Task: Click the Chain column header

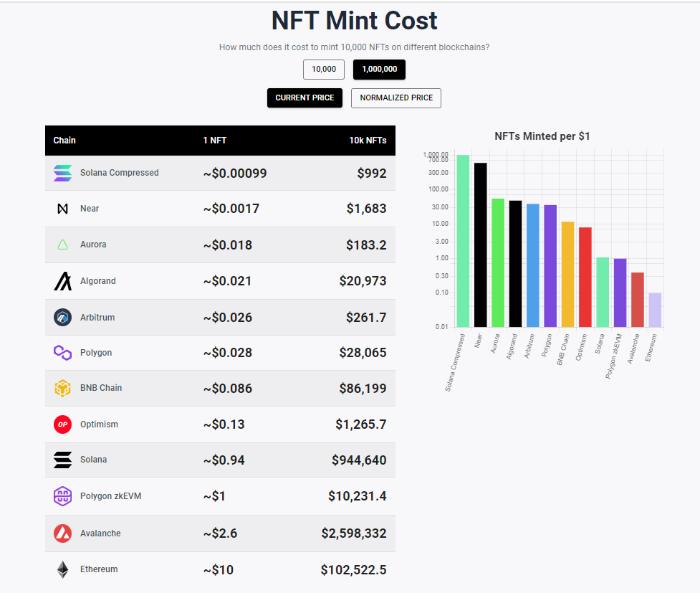Action: tap(64, 141)
